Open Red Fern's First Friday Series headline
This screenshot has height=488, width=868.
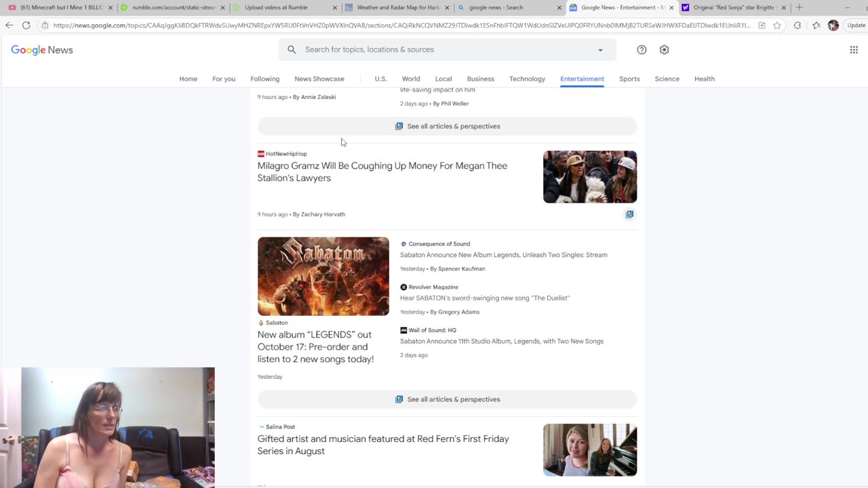(x=383, y=445)
